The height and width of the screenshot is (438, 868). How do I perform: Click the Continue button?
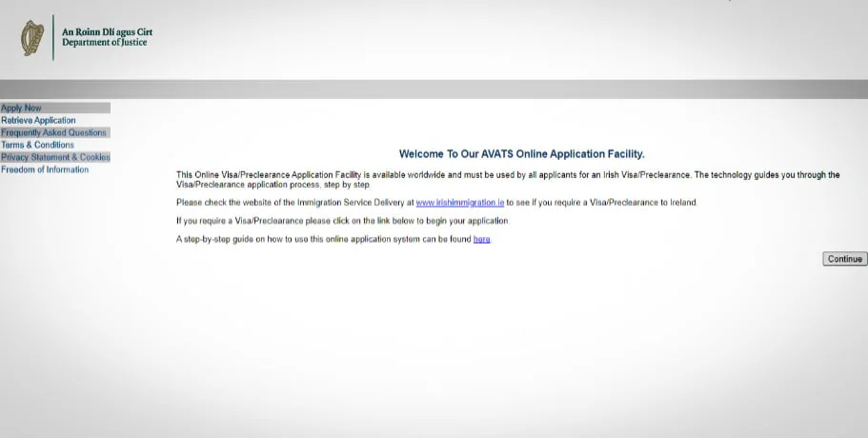click(x=845, y=259)
